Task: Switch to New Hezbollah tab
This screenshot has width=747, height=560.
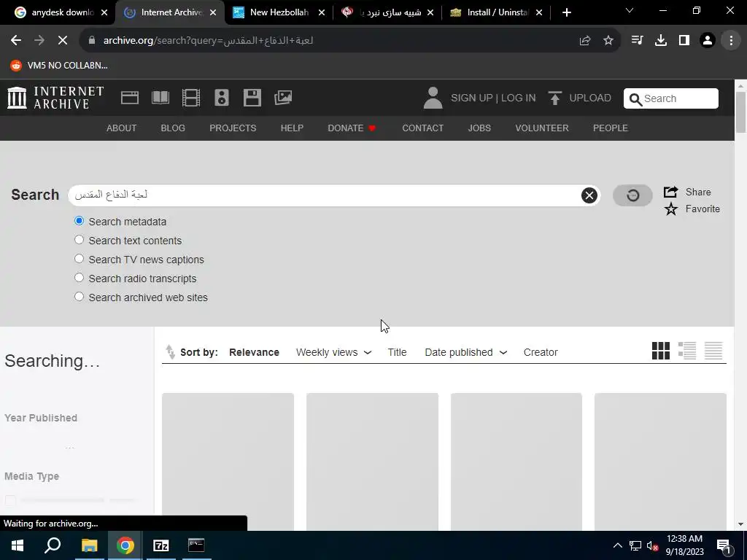Action: [x=279, y=12]
